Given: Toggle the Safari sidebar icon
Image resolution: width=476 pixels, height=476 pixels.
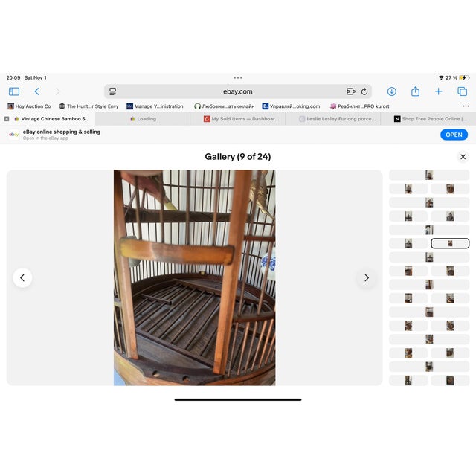Looking at the screenshot, I should 14,91.
